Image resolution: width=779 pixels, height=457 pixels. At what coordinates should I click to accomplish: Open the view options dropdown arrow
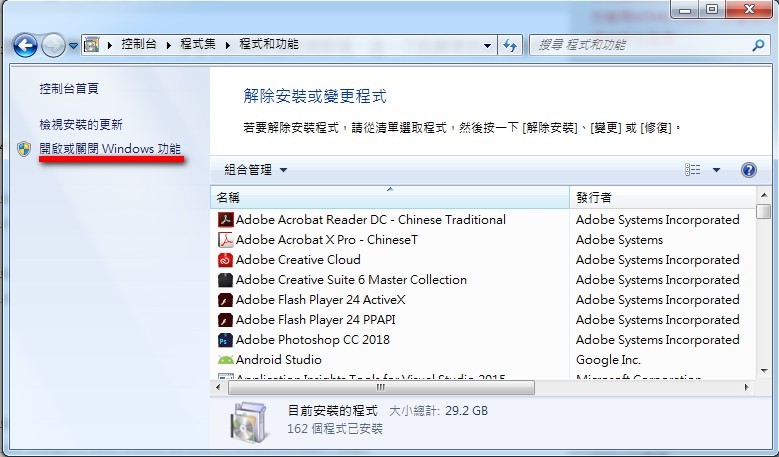pos(716,170)
